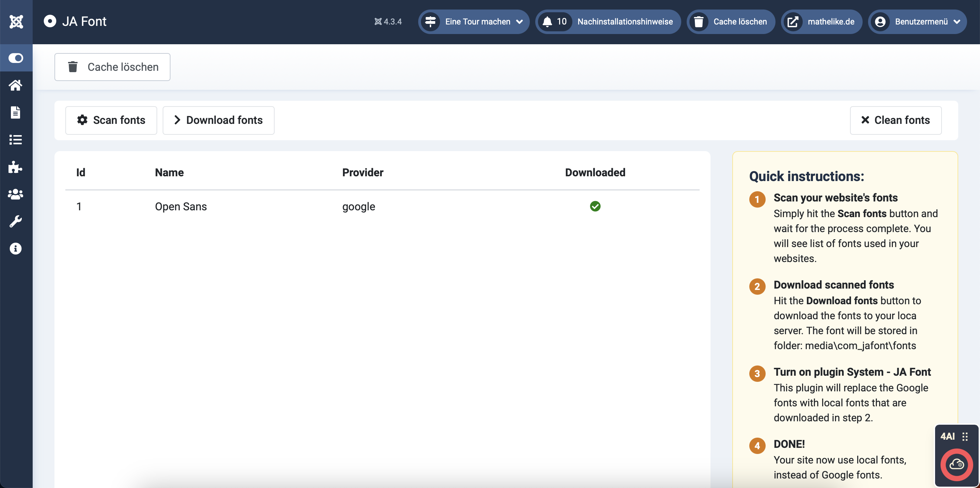This screenshot has height=488, width=980.
Task: Open the Content file icon
Action: click(16, 113)
